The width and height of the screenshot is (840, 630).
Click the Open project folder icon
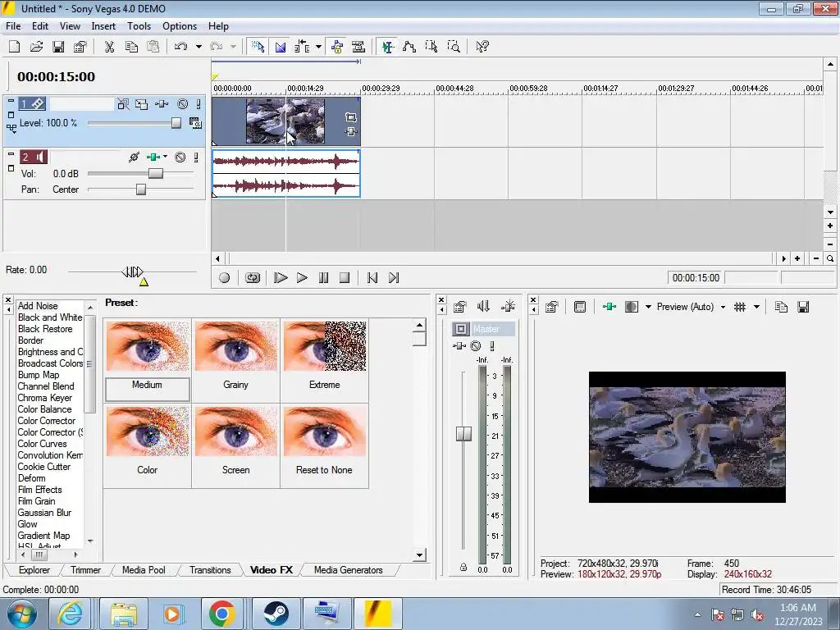[36, 47]
